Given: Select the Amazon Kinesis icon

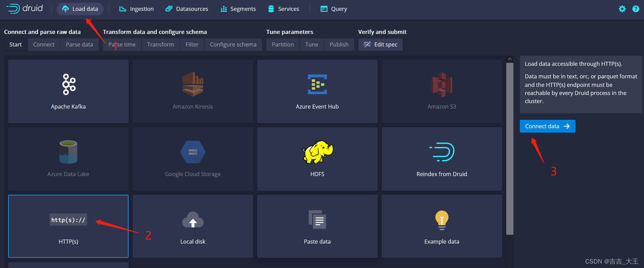Looking at the screenshot, I should [193, 84].
